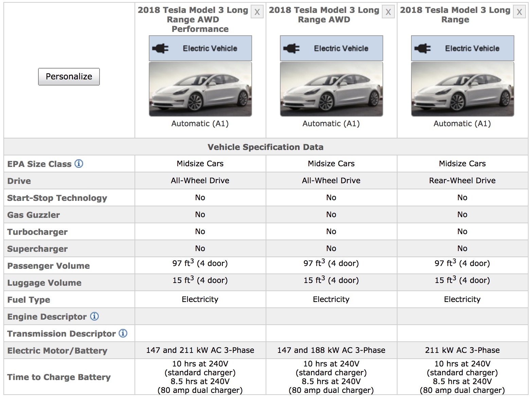This screenshot has width=532, height=397.
Task: Click the Vehicle Specification Data header
Action: click(x=266, y=147)
